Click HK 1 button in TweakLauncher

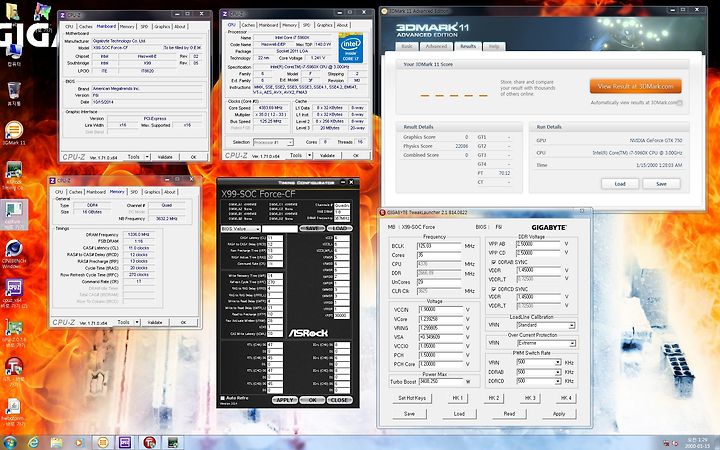tap(458, 398)
